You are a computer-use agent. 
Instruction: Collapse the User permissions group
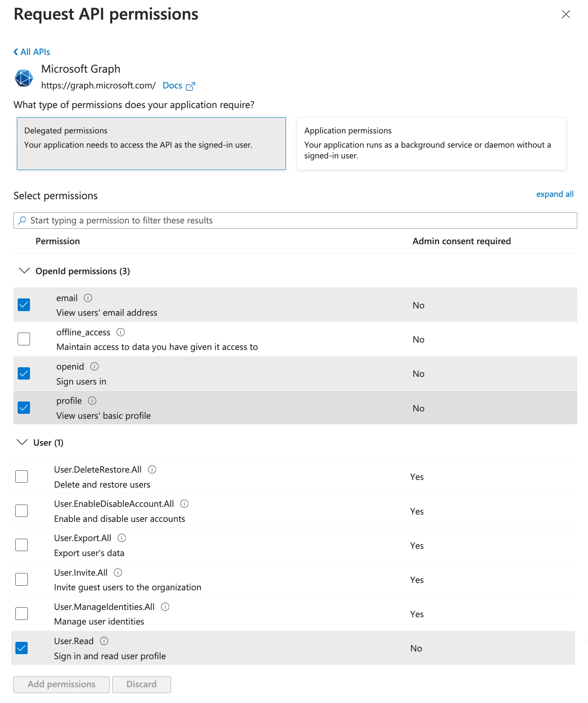click(x=23, y=442)
